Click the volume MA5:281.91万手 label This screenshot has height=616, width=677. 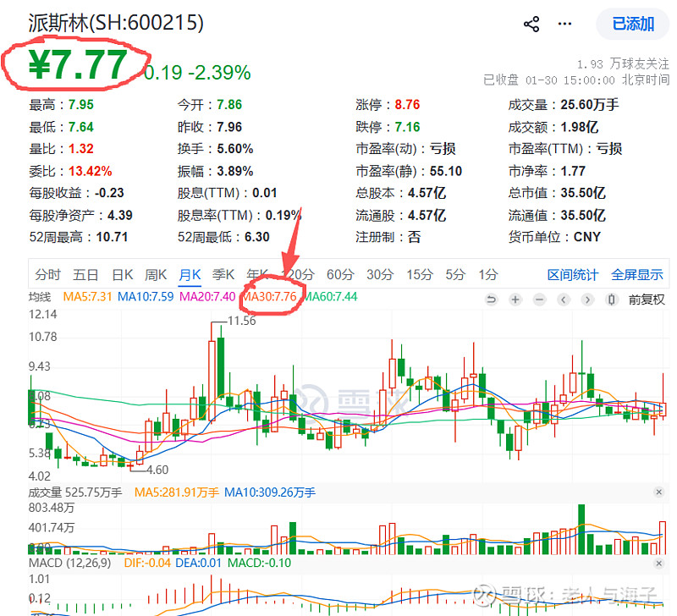click(x=177, y=492)
